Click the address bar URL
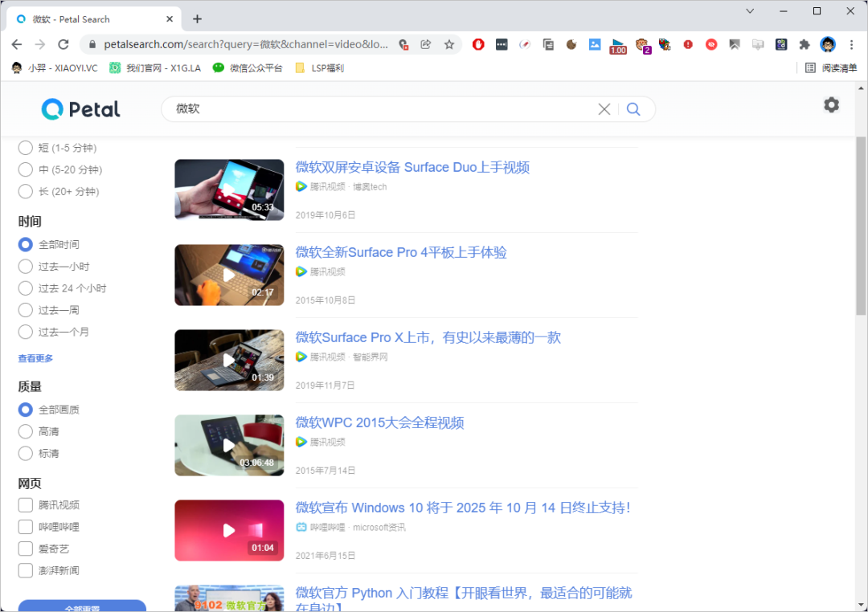The image size is (868, 612). [x=246, y=44]
